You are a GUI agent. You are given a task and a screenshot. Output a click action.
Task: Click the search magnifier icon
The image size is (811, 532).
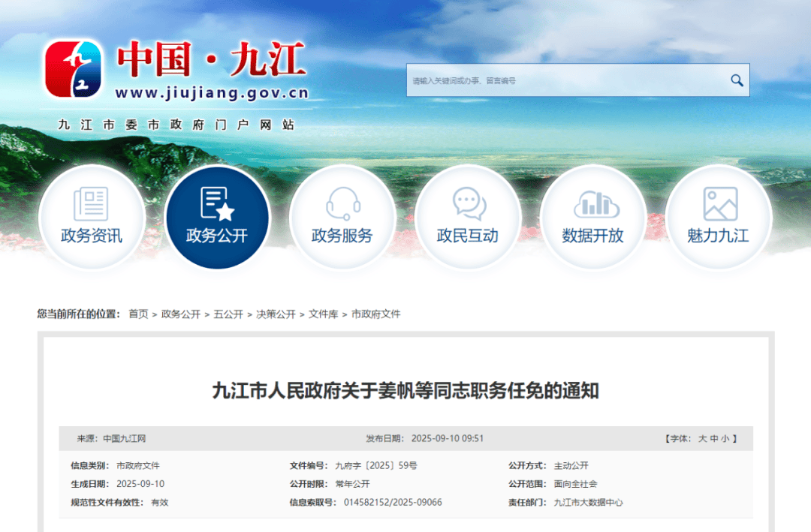[x=735, y=80]
